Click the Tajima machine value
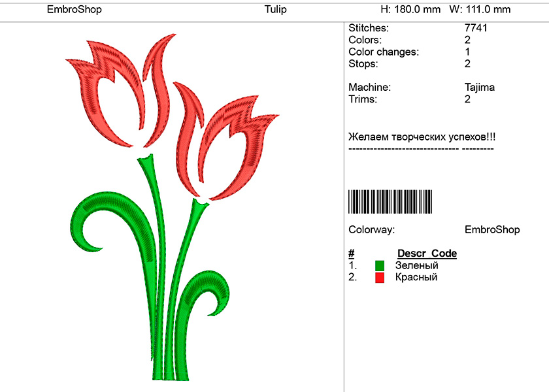 click(480, 87)
